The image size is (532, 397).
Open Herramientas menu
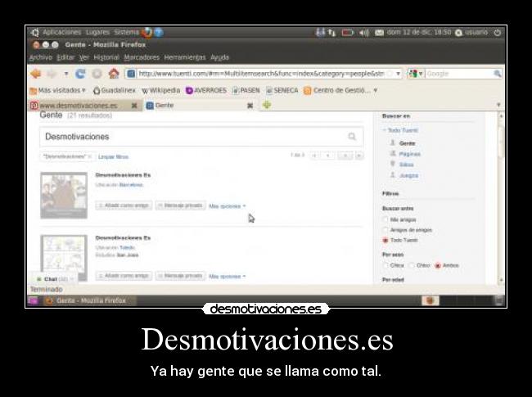pyautogui.click(x=185, y=57)
